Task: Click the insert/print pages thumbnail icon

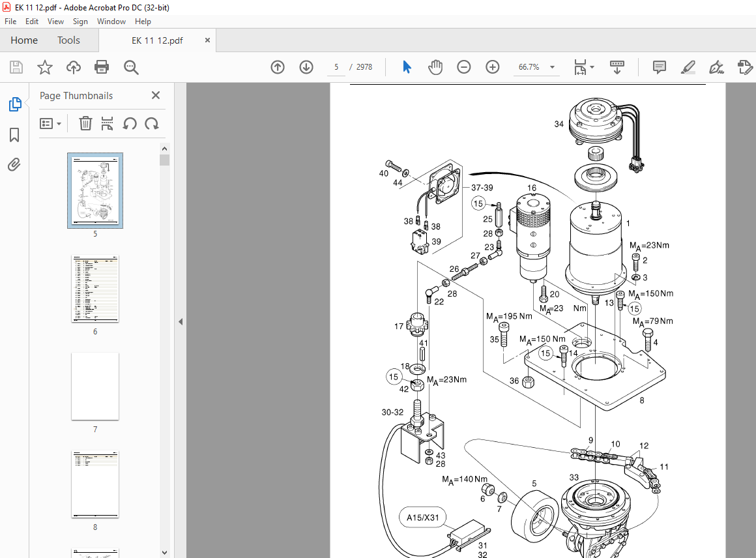Action: [x=107, y=123]
